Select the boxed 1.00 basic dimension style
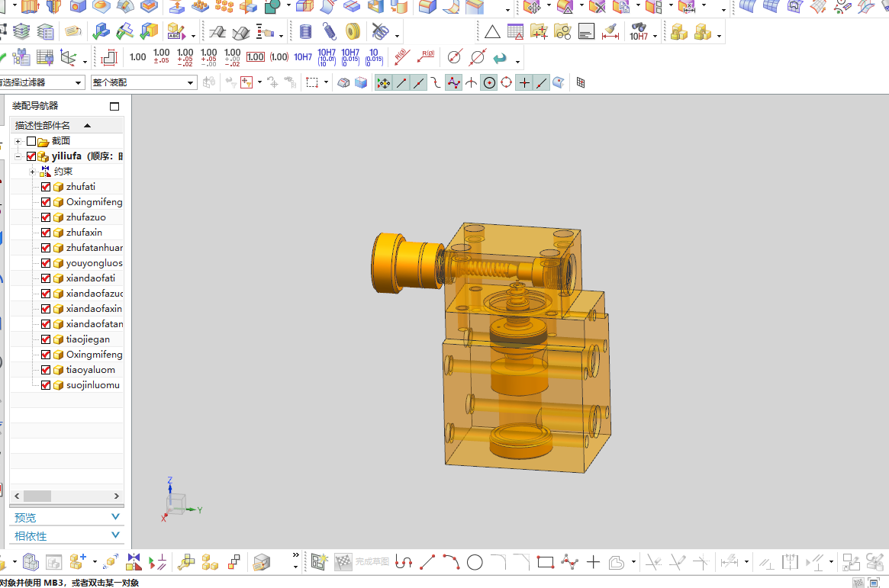This screenshot has width=889, height=588. click(256, 56)
